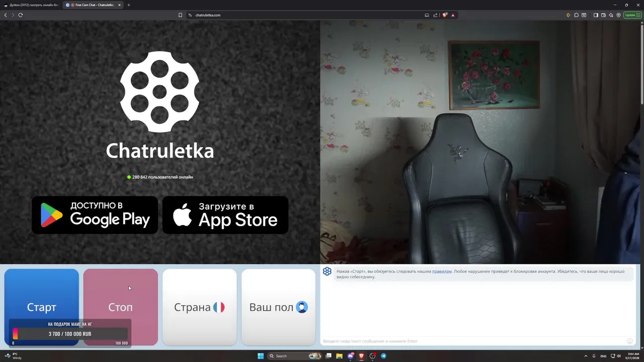The image size is (644, 362).
Task: Follow the правилам rules link
Action: 442,271
